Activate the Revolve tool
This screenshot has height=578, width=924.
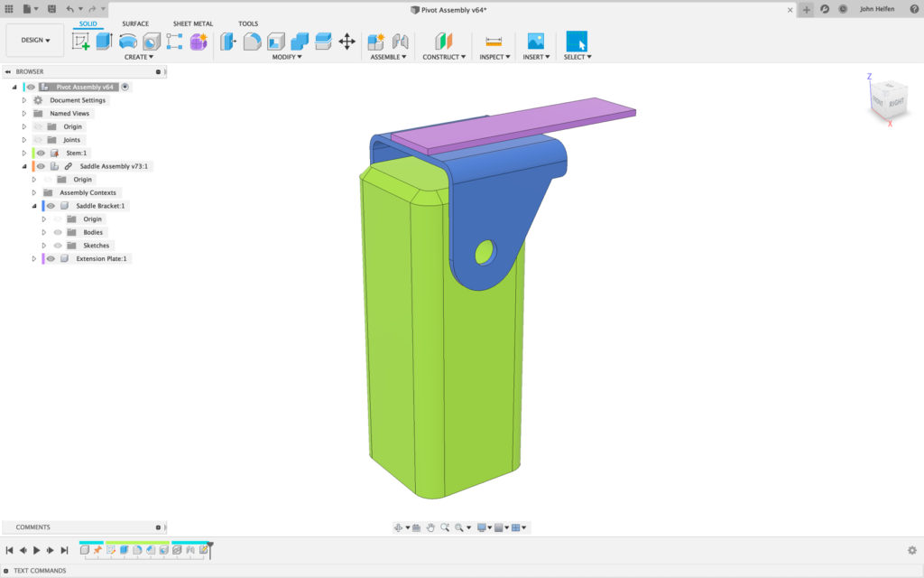(x=127, y=41)
